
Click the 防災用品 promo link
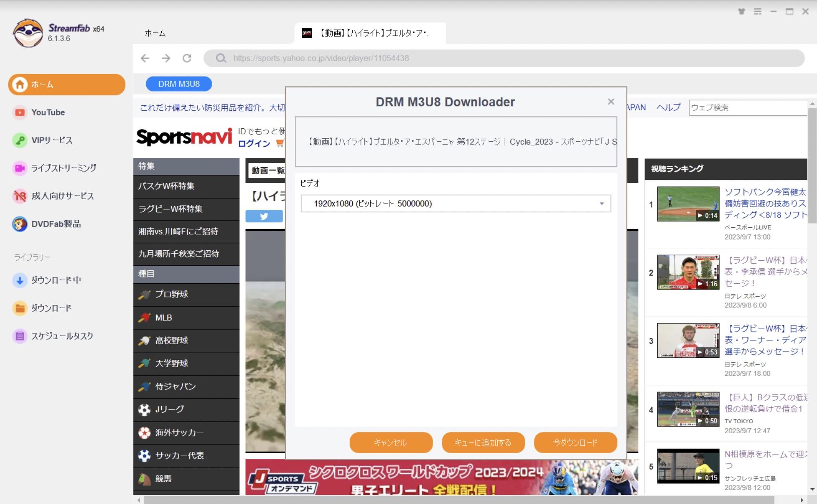tap(212, 108)
